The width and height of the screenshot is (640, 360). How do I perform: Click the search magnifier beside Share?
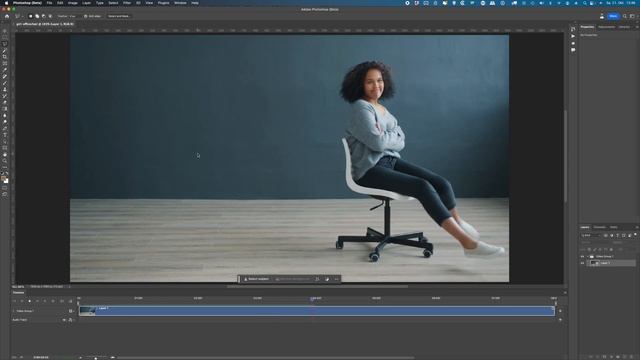624,16
